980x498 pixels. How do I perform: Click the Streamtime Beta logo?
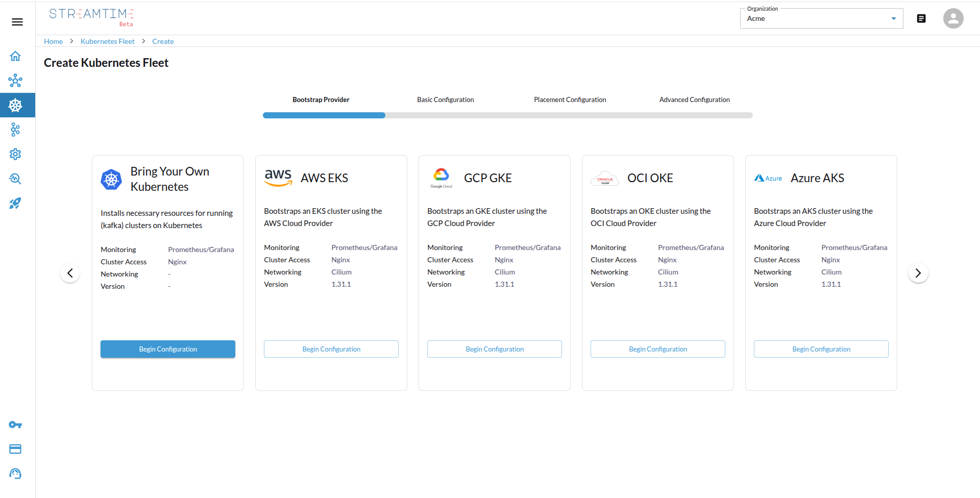click(x=91, y=17)
